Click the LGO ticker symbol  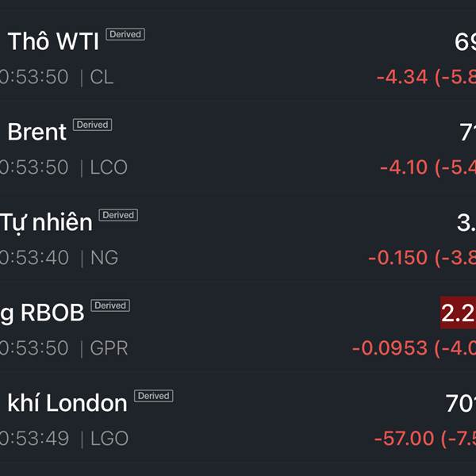tap(109, 439)
